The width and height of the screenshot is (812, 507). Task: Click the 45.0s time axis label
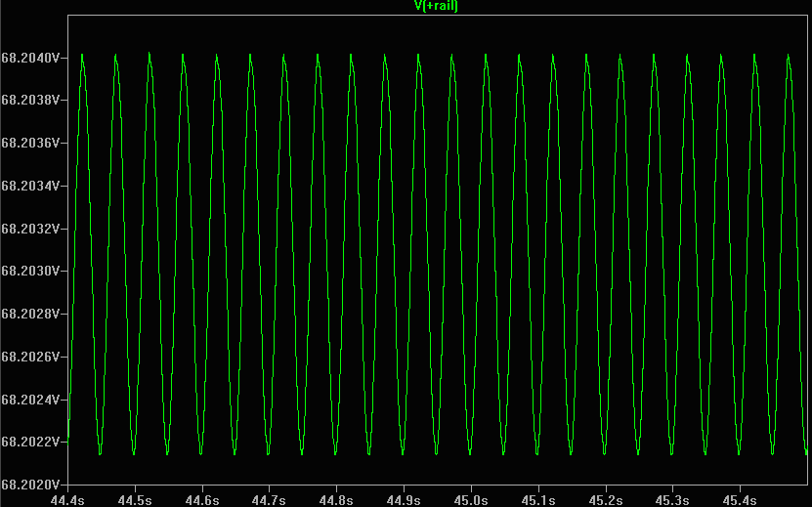[471, 500]
